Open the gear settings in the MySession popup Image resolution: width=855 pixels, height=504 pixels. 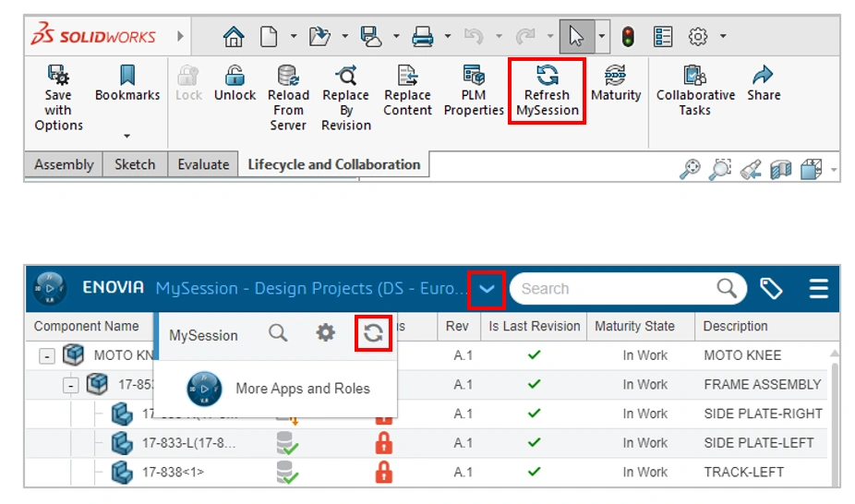[326, 332]
